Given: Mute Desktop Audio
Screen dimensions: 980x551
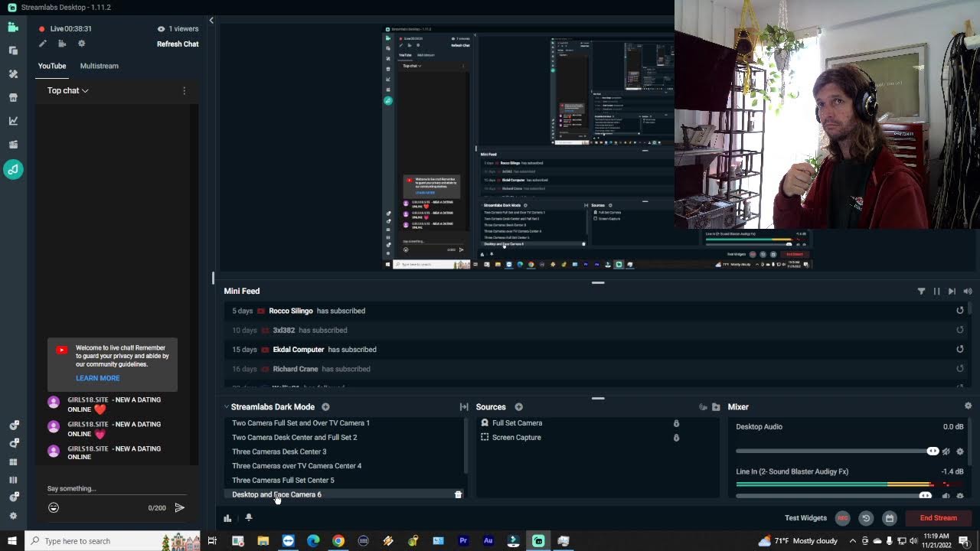Looking at the screenshot, I should tap(946, 452).
